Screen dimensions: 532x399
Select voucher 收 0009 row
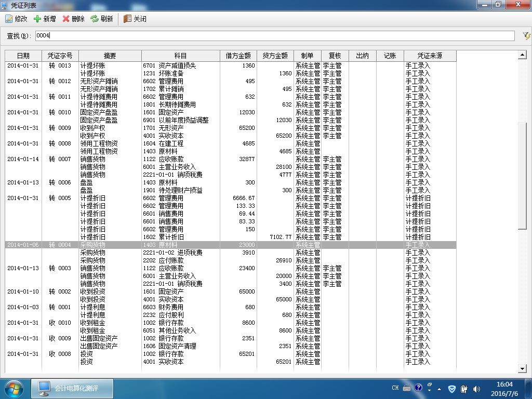point(230,339)
